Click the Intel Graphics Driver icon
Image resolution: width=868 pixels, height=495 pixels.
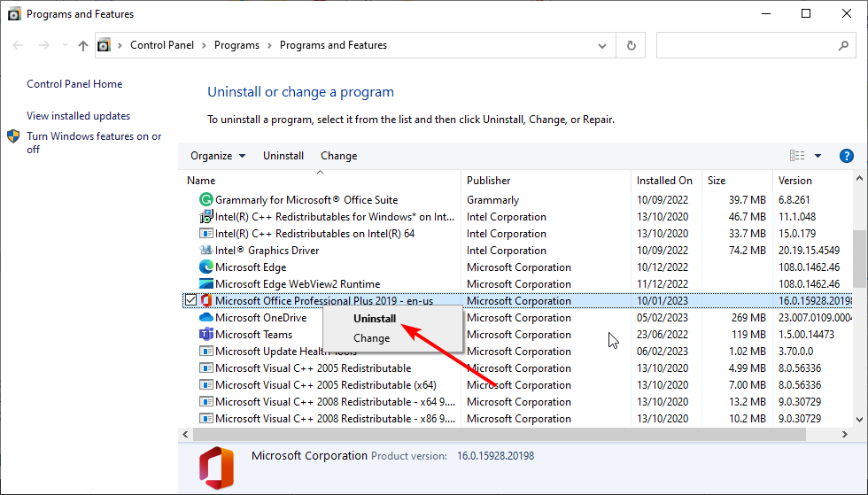pyautogui.click(x=205, y=251)
